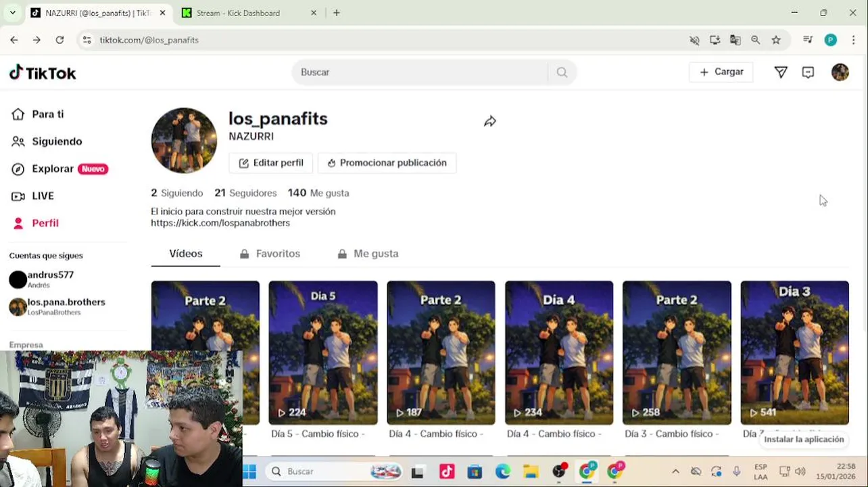
Task: Click Editar perfil button
Action: coord(271,163)
